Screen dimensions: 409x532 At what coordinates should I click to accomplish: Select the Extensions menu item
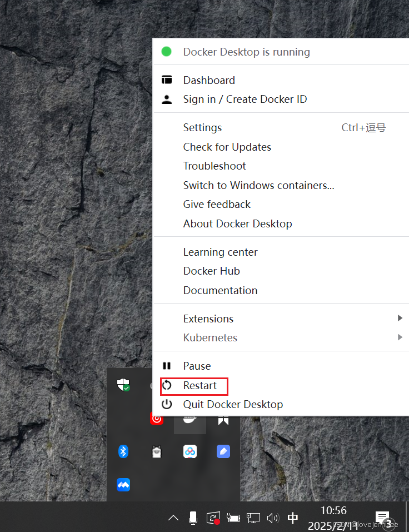coord(281,319)
